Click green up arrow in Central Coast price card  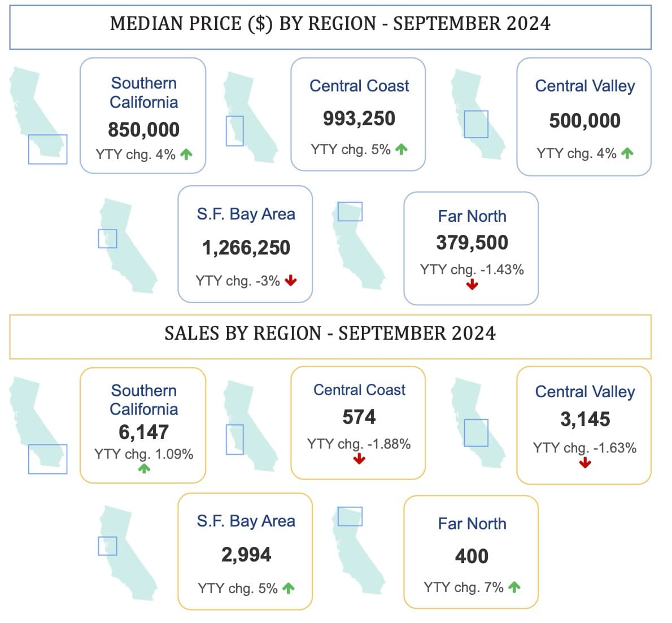point(402,150)
